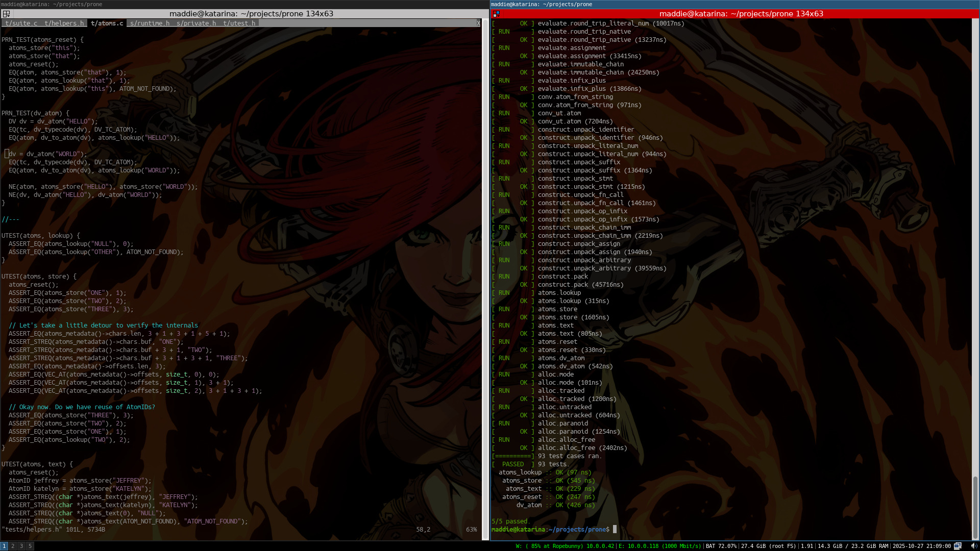Select active workspace 1 indicator
The height and width of the screenshot is (551, 980).
[x=4, y=546]
